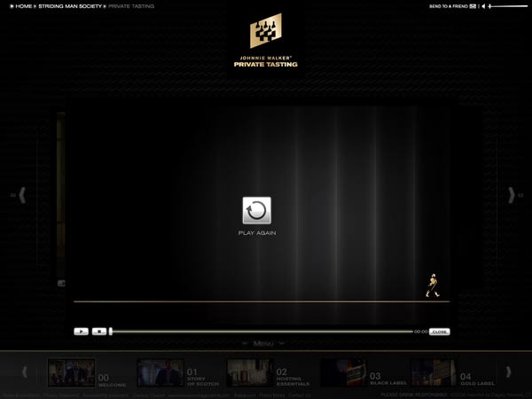The image size is (532, 399).
Task: Go to previous chapter with left chevron
Action: (x=22, y=195)
